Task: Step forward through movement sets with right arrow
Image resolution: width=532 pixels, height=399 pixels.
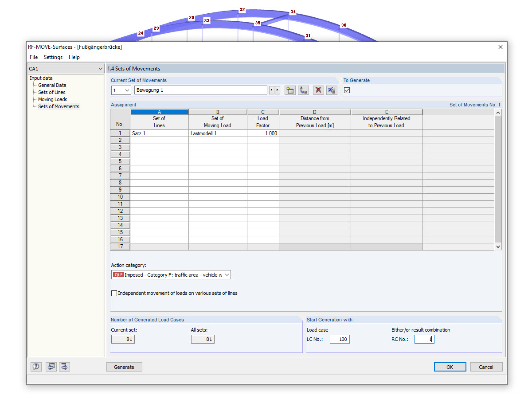Action: pyautogui.click(x=278, y=90)
